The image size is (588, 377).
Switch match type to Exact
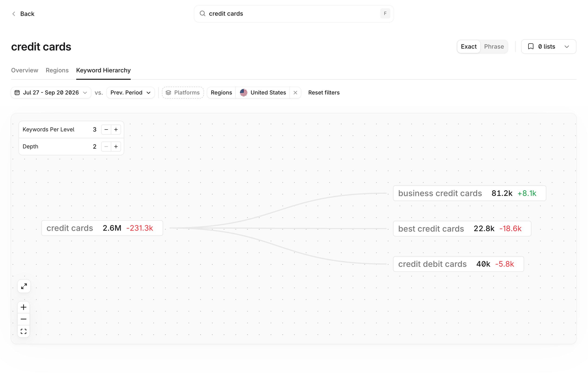468,46
